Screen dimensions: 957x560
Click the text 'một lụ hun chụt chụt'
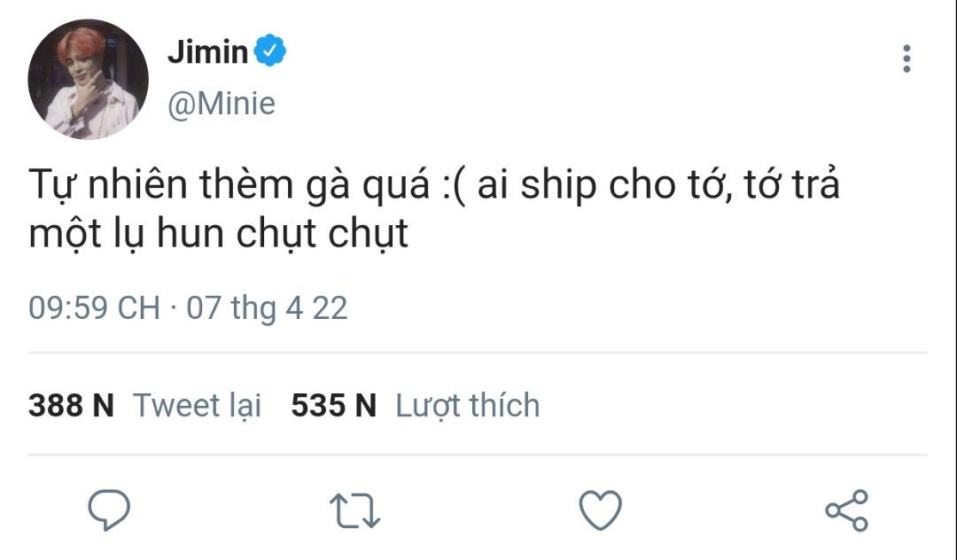(x=219, y=234)
